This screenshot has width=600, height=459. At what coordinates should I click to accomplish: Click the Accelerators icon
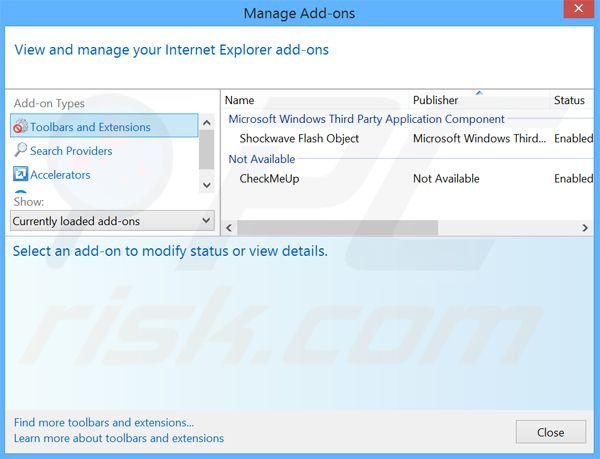[20, 175]
